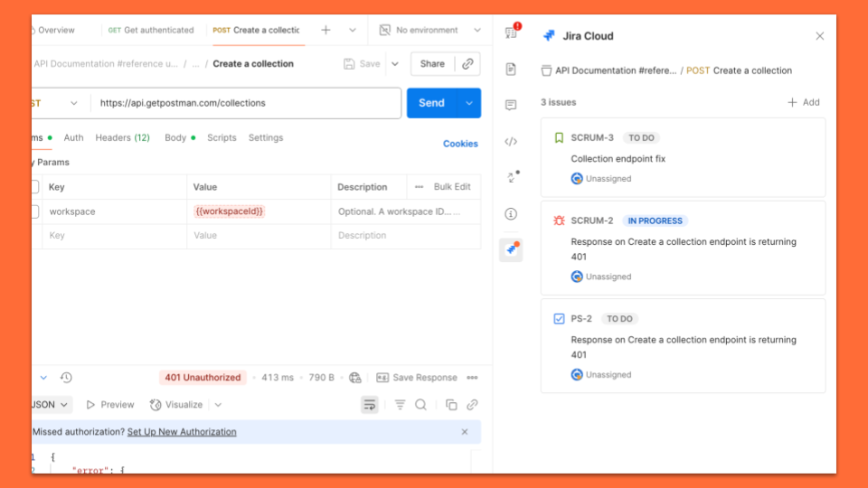Screen dimensions: 868x488
Task: Toggle the workspace param checkbox
Action: [x=35, y=211]
